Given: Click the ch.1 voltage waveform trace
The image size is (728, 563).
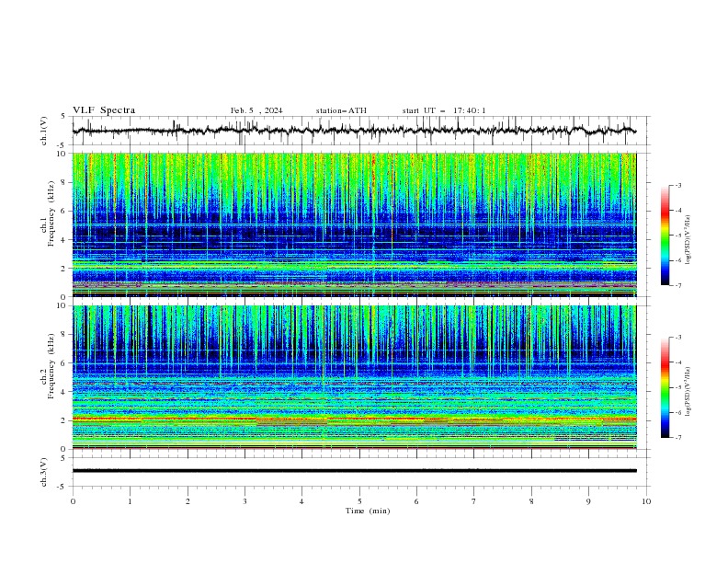Looking at the screenshot, I should [x=354, y=131].
